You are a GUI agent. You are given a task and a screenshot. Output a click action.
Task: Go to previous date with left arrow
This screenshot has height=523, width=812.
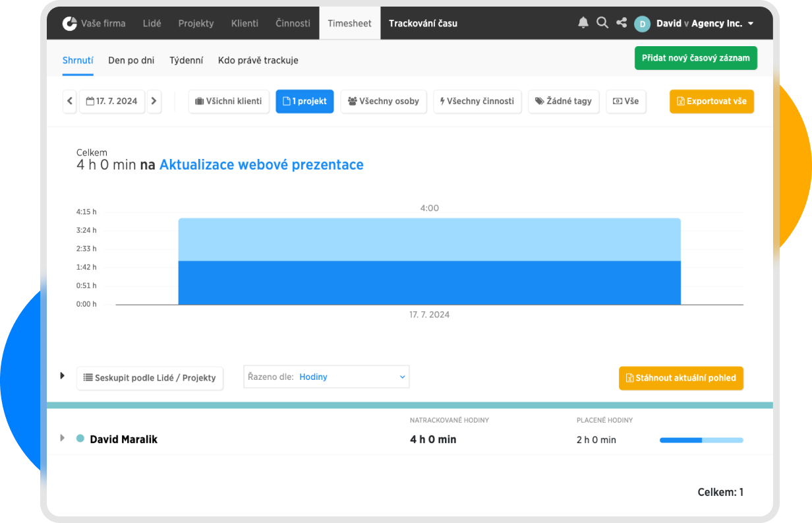70,102
